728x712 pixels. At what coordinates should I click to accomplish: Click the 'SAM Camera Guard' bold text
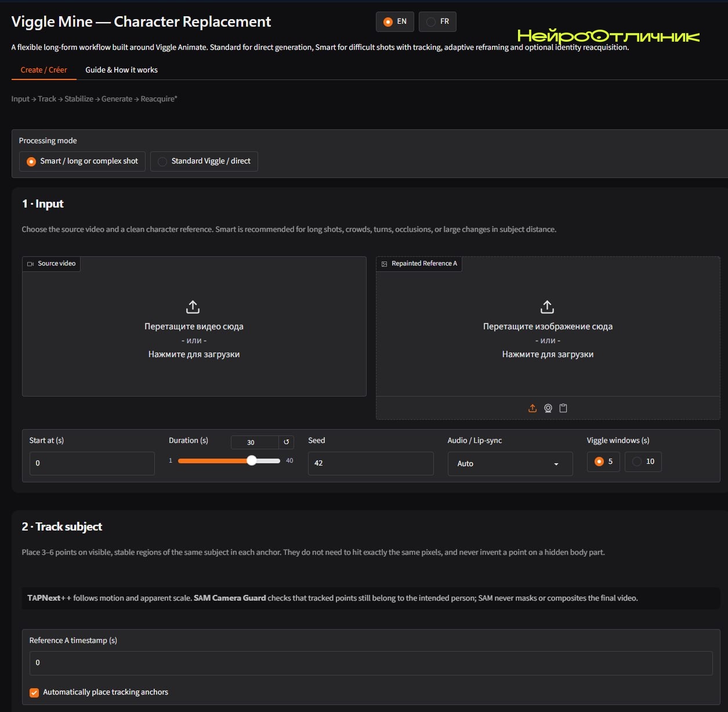click(230, 598)
